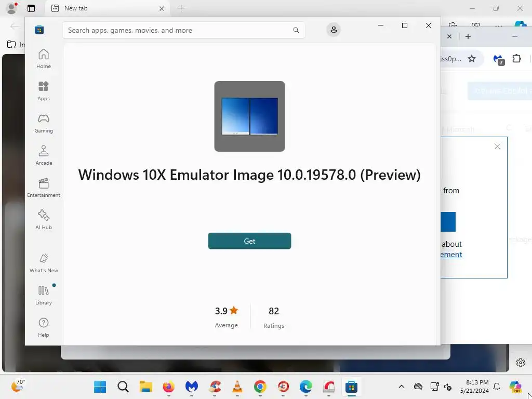Open Copilot preview in taskbar

pos(515,387)
